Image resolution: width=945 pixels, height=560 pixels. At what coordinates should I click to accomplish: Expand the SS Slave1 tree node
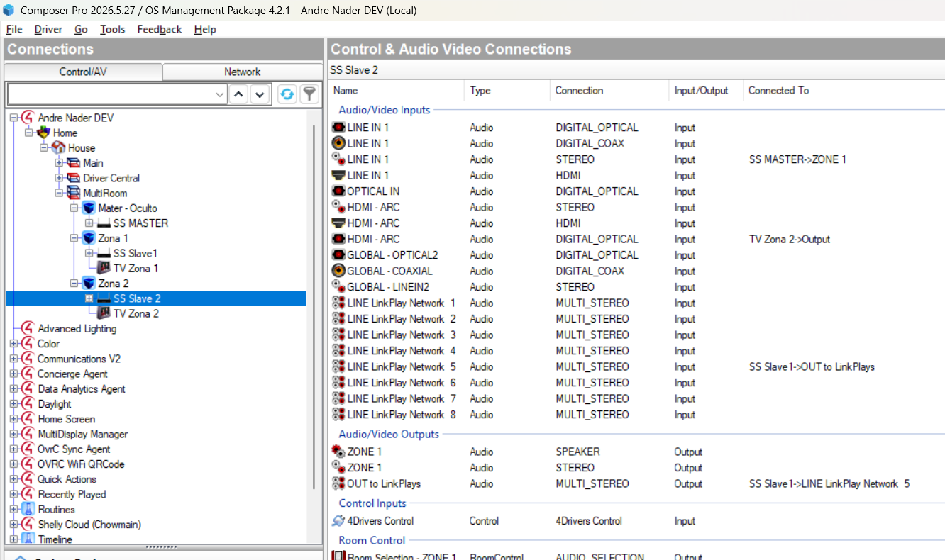[89, 253]
